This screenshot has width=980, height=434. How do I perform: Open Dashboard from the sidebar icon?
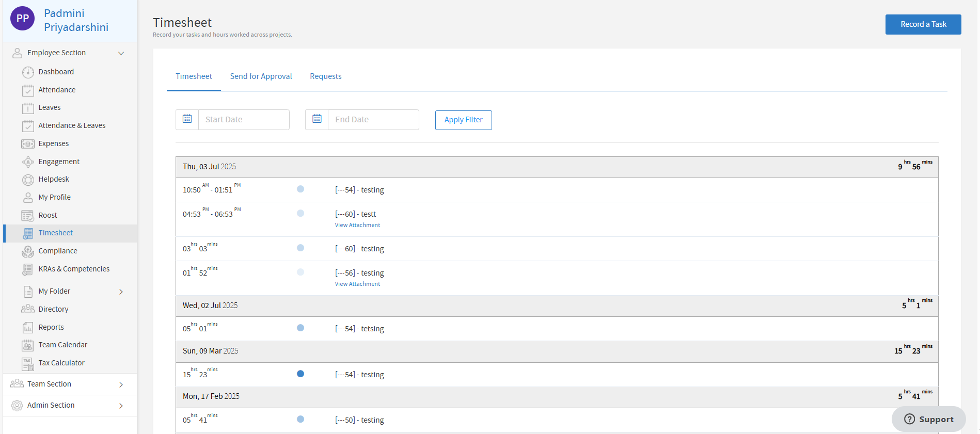(28, 72)
